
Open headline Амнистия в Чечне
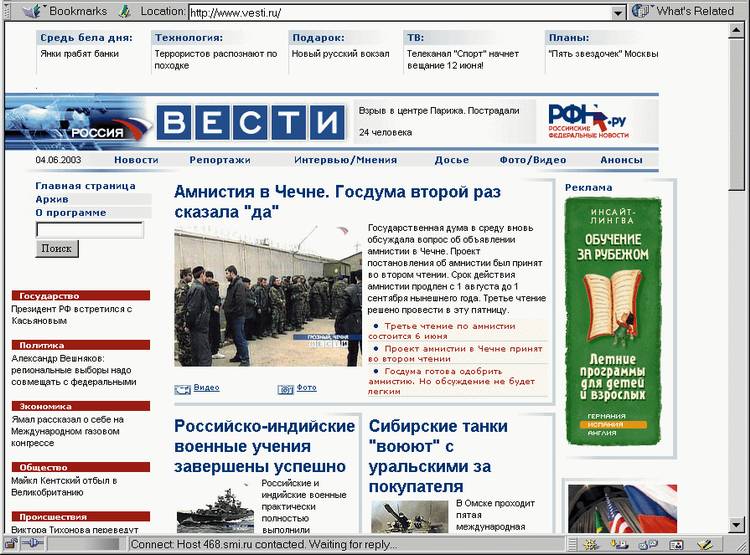(x=337, y=201)
